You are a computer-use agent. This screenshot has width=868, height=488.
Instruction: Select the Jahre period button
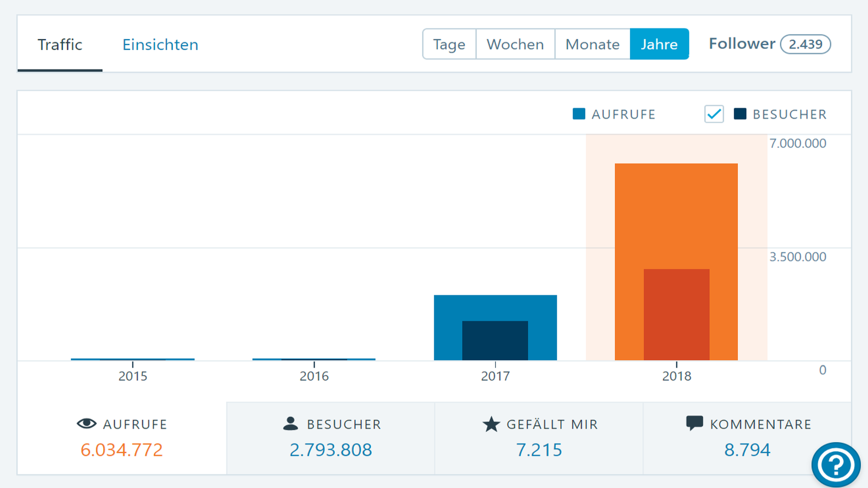(x=659, y=44)
